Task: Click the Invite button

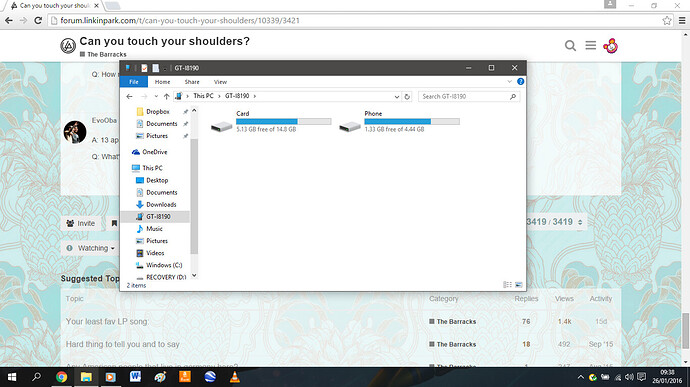Action: [81, 223]
